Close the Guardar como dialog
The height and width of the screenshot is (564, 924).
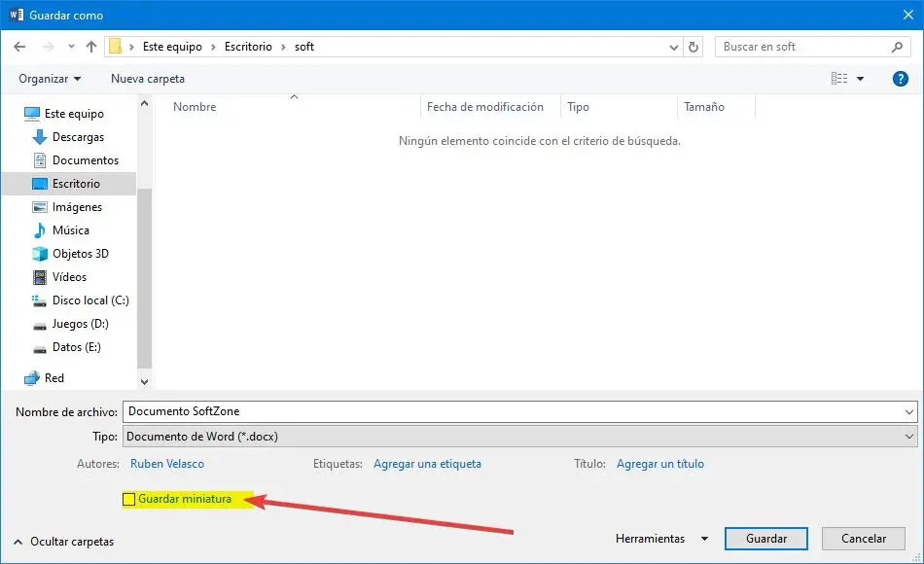click(x=908, y=15)
